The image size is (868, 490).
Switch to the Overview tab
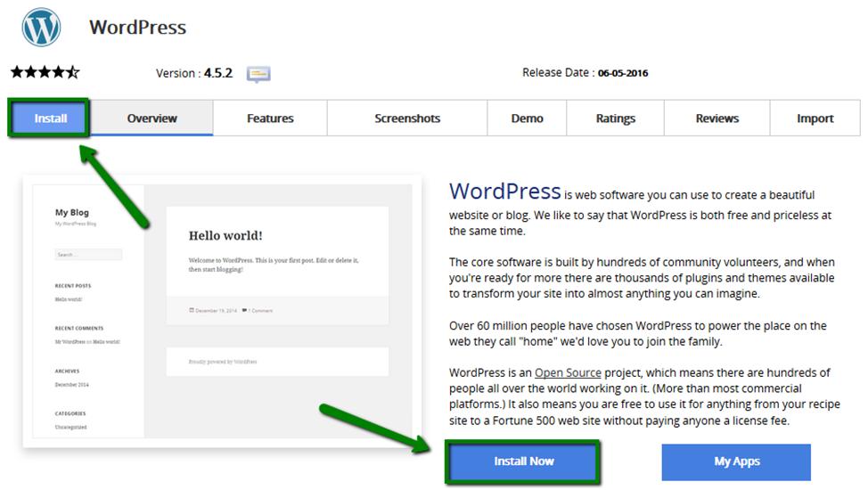point(151,118)
